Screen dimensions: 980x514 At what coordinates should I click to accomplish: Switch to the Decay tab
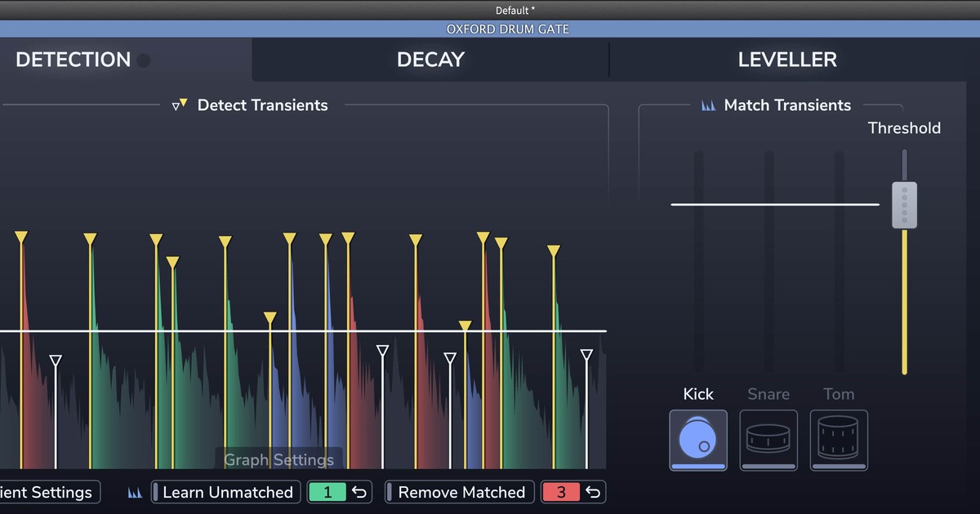point(430,60)
